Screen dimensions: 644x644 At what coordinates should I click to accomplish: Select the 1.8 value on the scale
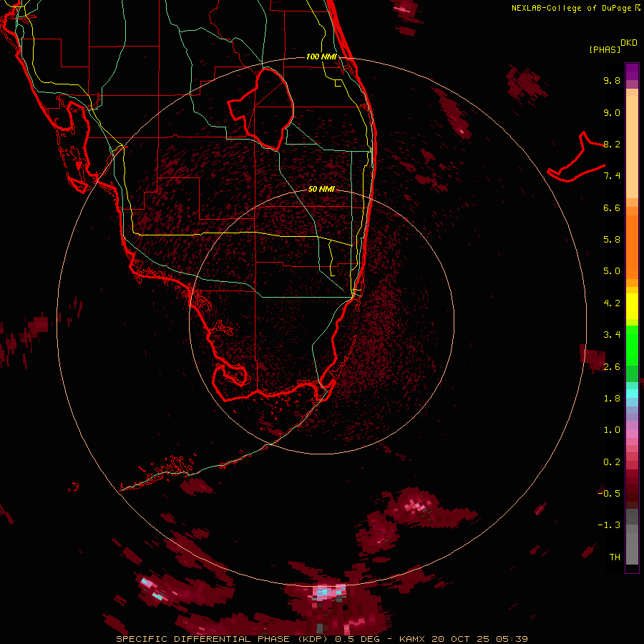612,399
